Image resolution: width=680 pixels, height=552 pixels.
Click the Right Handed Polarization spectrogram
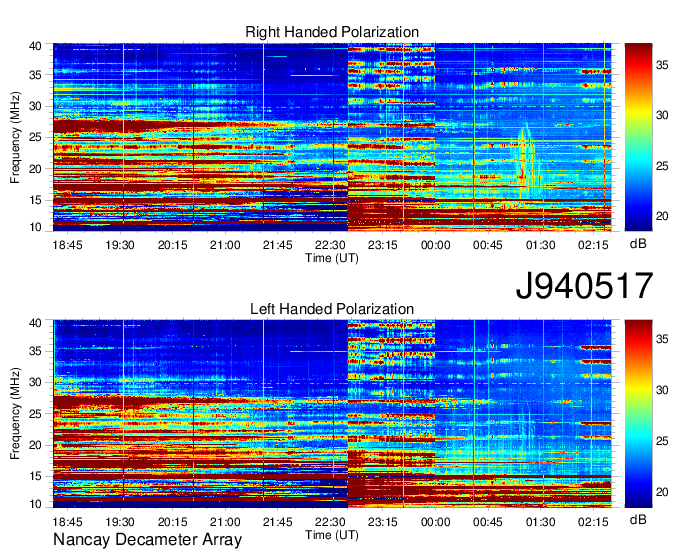(x=332, y=137)
